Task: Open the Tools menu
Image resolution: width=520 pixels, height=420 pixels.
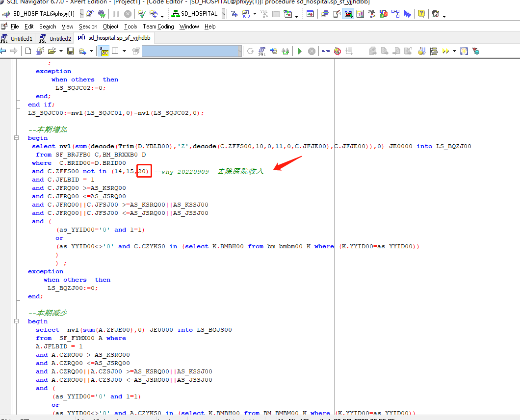Action: [130, 26]
